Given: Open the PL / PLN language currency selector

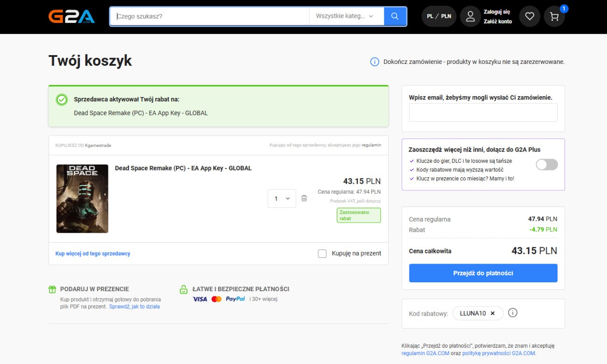Looking at the screenshot, I should [439, 16].
